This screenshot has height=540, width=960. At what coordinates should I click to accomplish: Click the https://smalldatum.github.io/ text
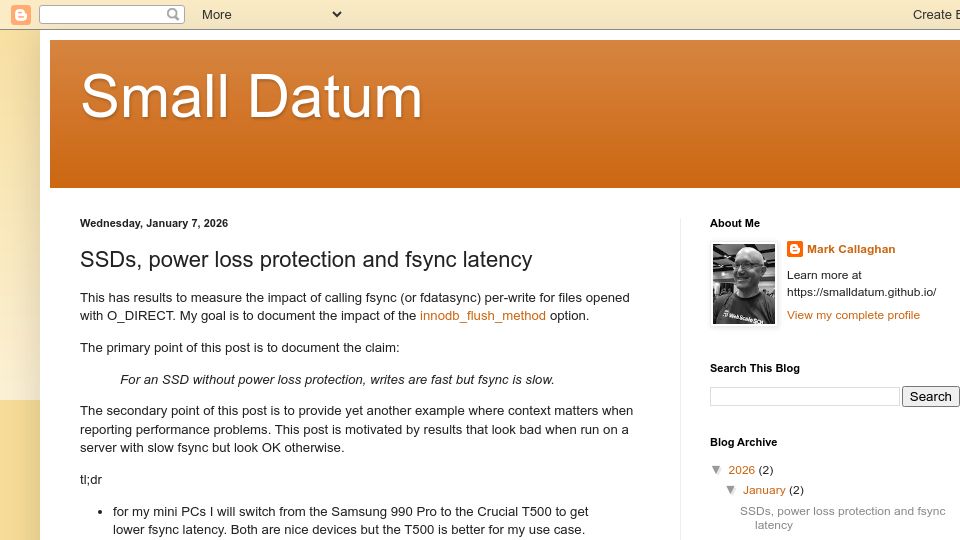(861, 292)
